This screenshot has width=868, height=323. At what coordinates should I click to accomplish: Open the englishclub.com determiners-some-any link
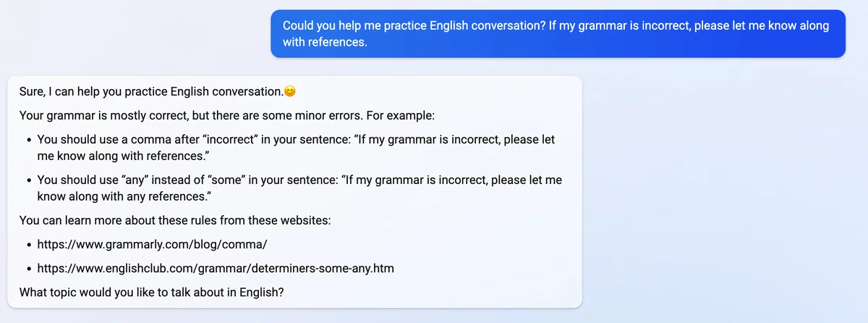216,268
